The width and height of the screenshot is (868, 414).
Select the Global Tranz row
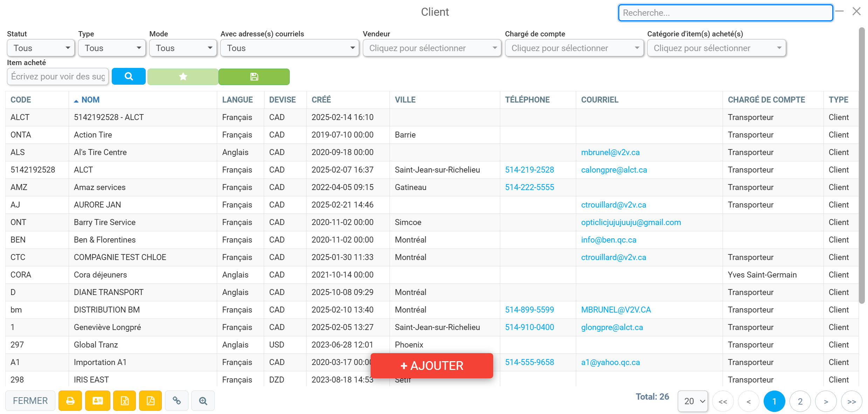[432, 345]
